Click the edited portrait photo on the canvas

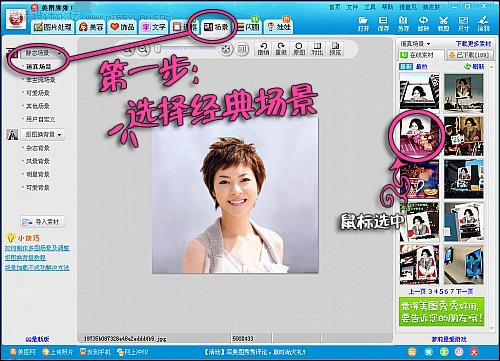click(x=235, y=195)
